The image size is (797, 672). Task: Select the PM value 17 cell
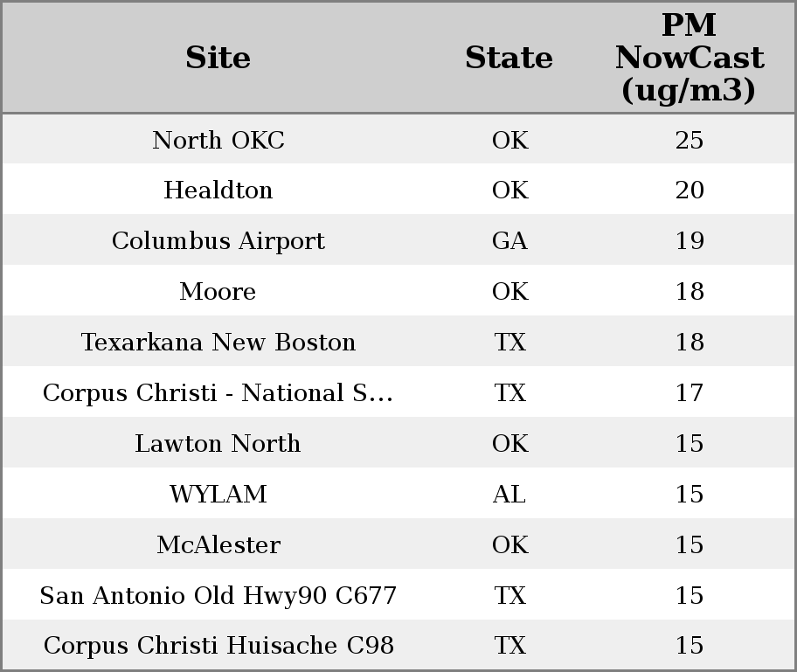click(x=690, y=393)
